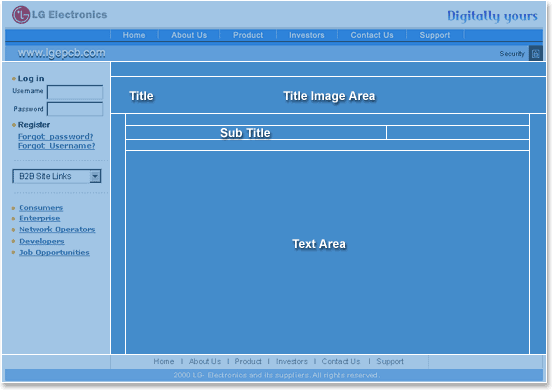
Task: Click the Forgot password? link
Action: pyautogui.click(x=55, y=136)
